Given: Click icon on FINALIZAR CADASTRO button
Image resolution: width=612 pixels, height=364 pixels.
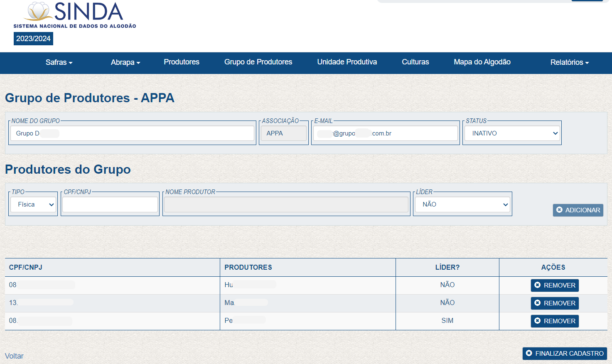Looking at the screenshot, I should click(x=529, y=353).
